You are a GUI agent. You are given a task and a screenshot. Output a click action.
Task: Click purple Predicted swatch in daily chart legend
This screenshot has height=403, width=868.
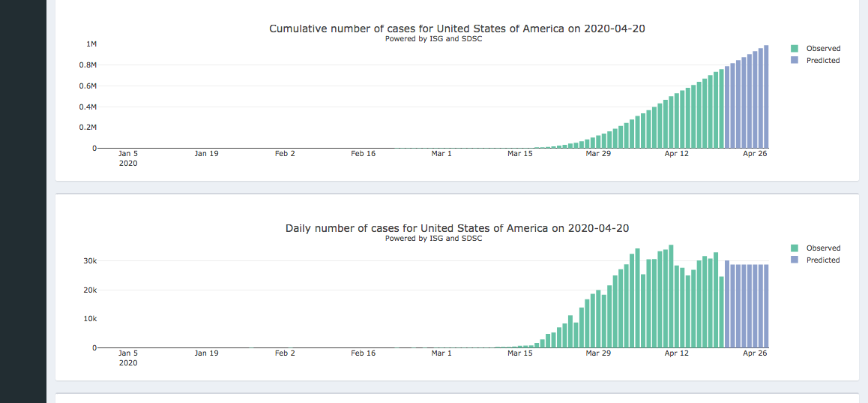pos(795,260)
